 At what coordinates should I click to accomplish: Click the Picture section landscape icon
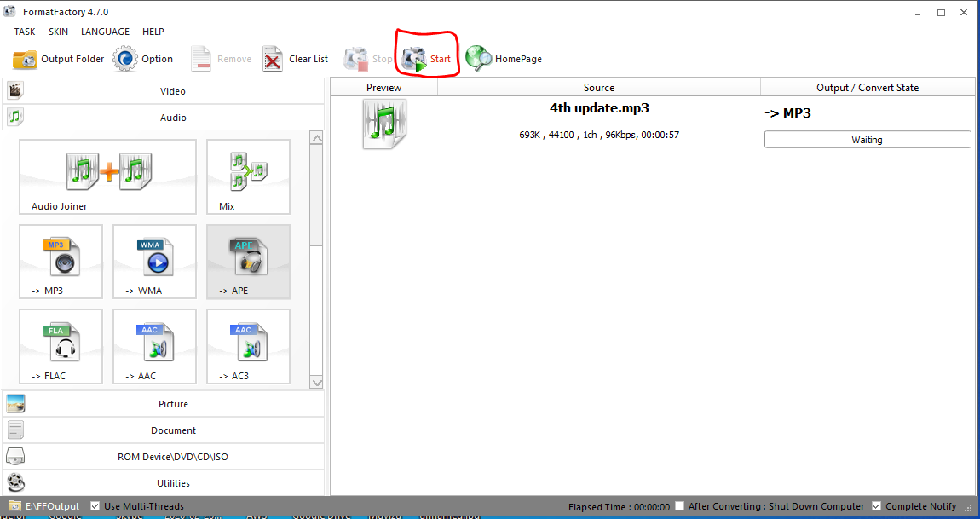pos(15,404)
